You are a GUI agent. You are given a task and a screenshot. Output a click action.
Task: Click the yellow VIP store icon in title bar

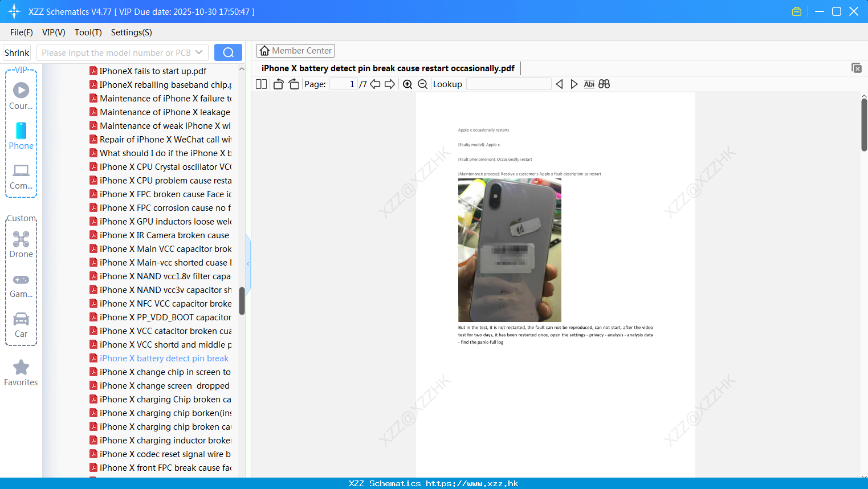click(x=797, y=11)
